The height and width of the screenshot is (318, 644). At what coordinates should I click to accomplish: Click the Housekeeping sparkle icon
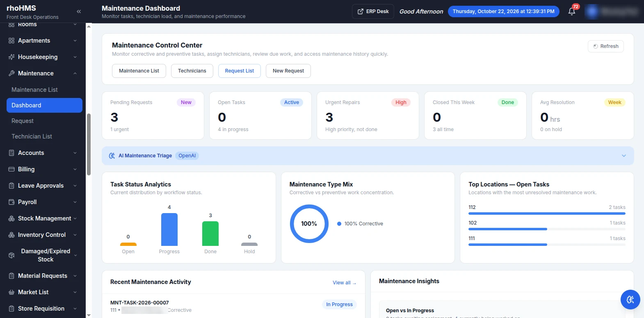point(11,57)
